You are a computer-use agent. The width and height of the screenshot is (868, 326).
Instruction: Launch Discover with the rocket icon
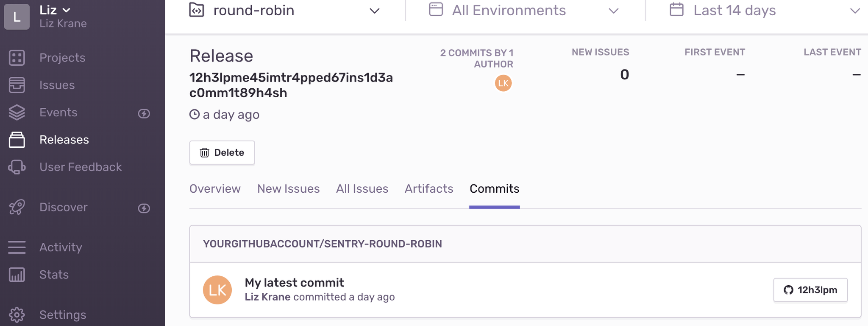[17, 207]
